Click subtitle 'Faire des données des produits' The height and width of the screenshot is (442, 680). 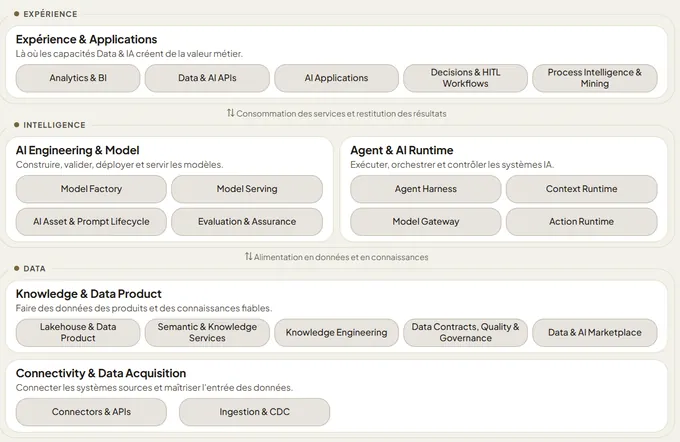click(x=144, y=308)
